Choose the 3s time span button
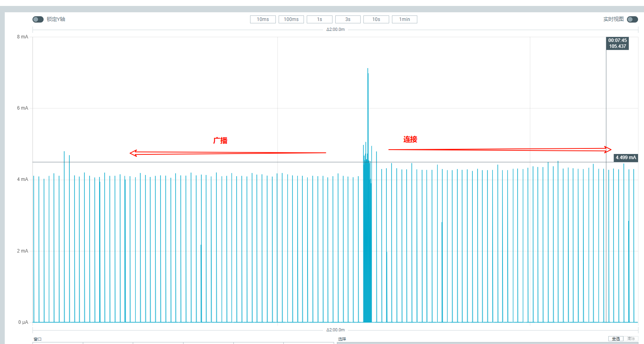This screenshot has width=644, height=344. point(348,19)
